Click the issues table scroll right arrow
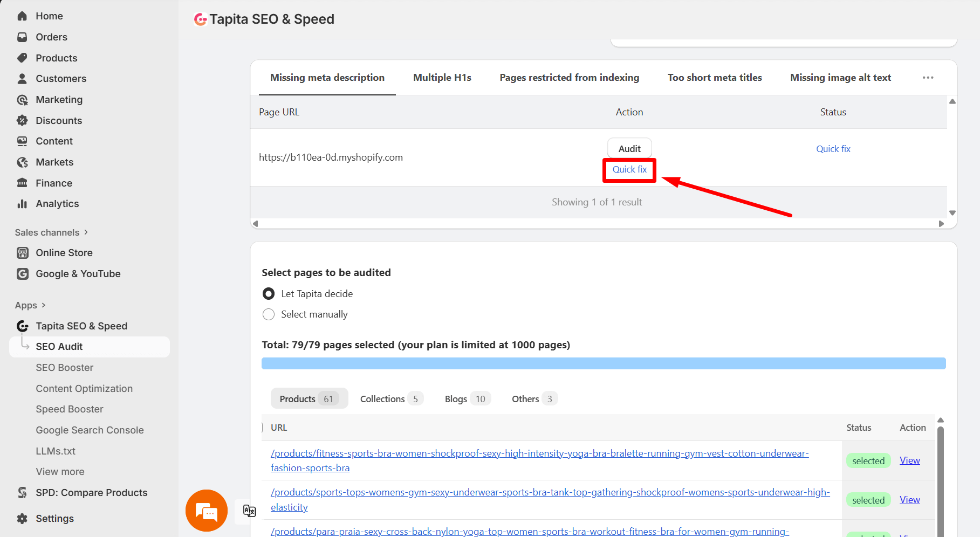Viewport: 980px width, 537px height. [942, 224]
